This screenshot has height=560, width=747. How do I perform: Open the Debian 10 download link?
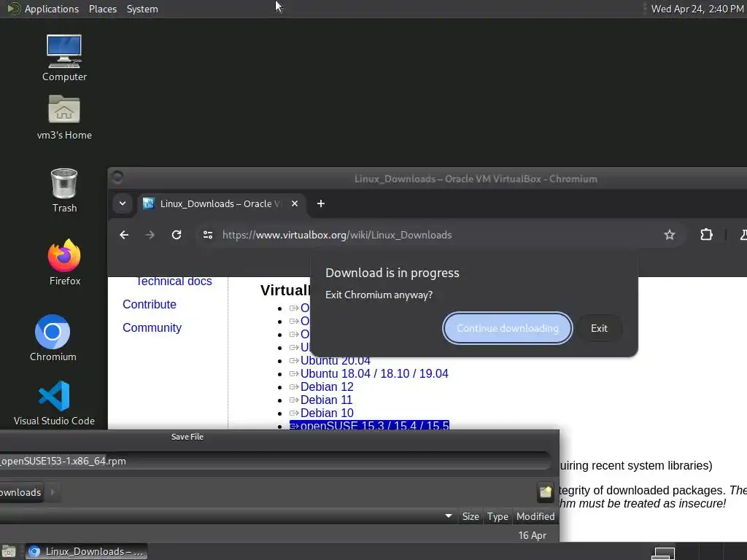click(x=327, y=413)
